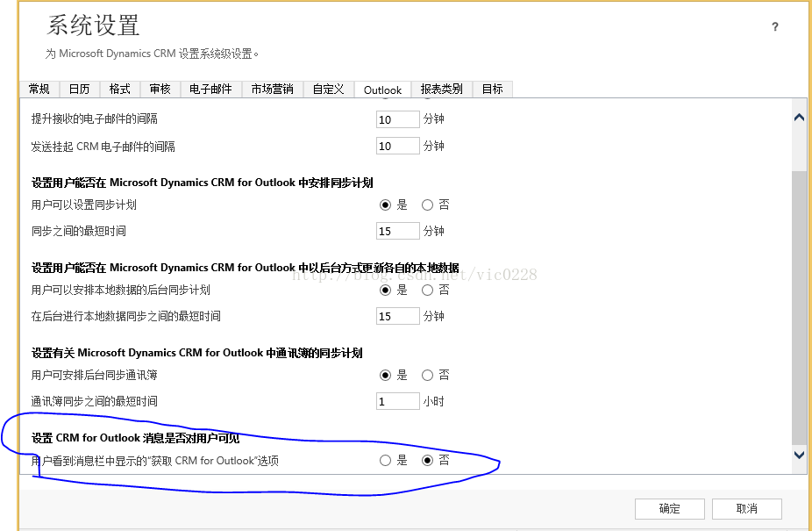This screenshot has height=531, width=812.
Task: Select 否 for 用户可以设置同步计划
Action: pos(427,205)
